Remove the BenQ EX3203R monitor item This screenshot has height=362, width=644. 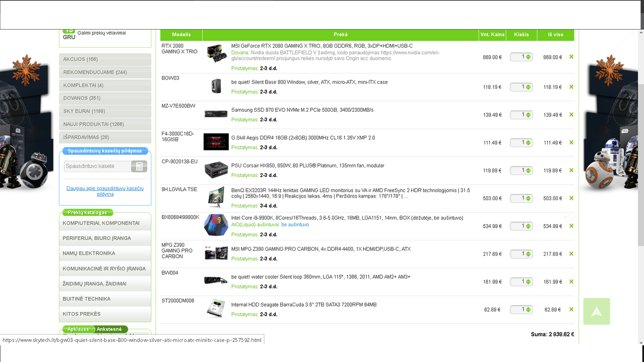[571, 198]
